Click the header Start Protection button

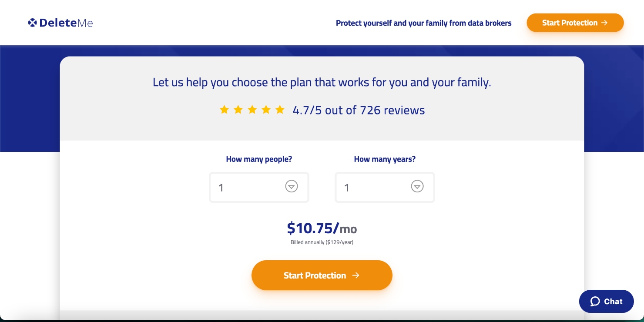pyautogui.click(x=575, y=23)
